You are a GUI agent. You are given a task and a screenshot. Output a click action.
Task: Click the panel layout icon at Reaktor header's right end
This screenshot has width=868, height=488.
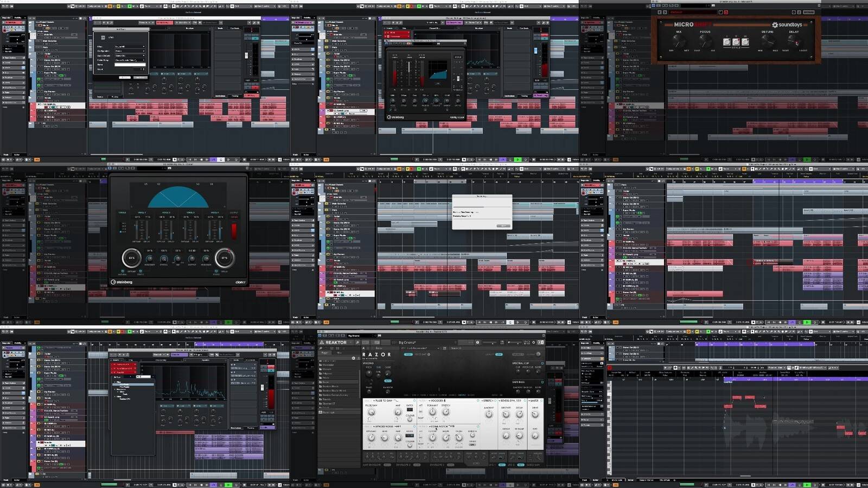(x=541, y=343)
